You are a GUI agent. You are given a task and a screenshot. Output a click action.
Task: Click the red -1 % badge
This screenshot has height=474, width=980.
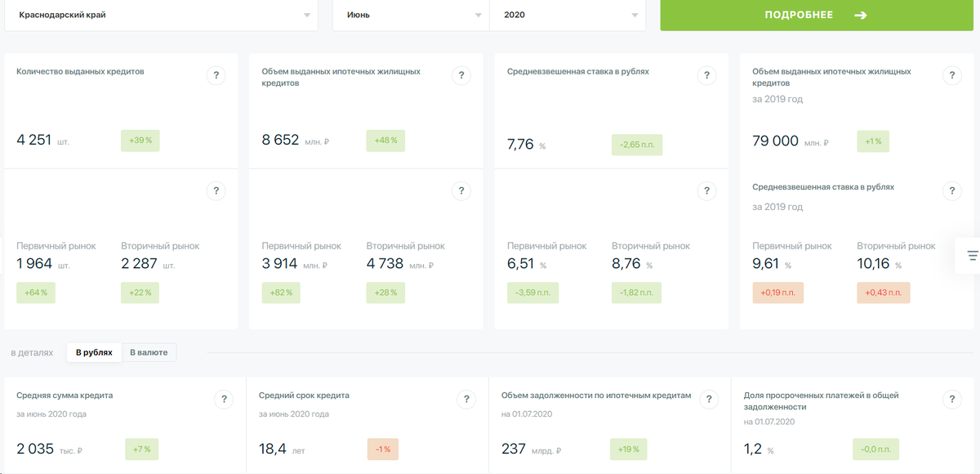tap(383, 449)
